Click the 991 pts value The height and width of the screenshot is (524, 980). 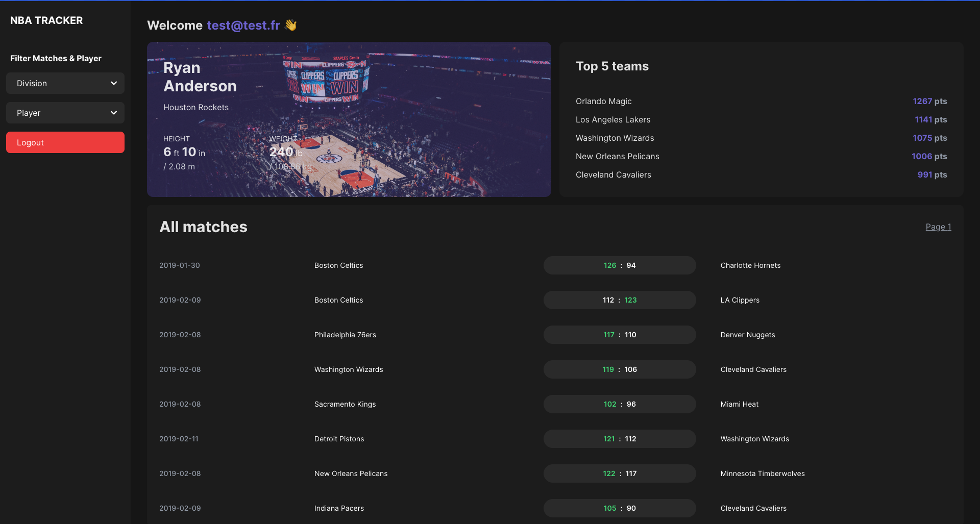point(933,174)
